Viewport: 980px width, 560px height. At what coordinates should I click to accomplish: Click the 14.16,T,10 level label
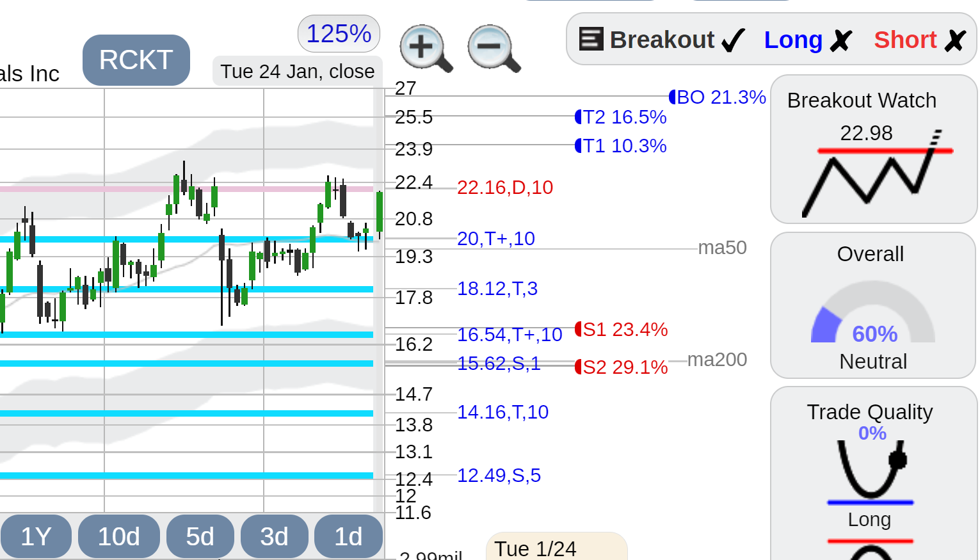click(x=502, y=412)
